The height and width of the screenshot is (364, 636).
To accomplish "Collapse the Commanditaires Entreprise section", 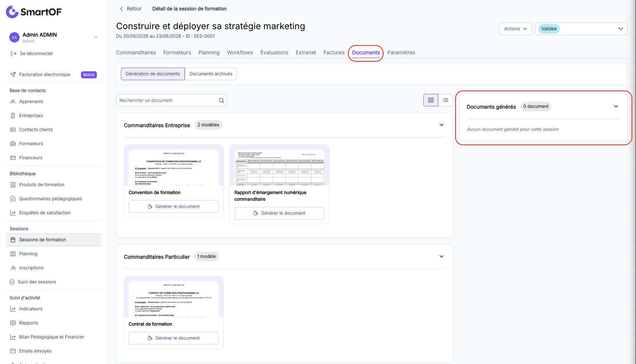I will click(x=442, y=125).
